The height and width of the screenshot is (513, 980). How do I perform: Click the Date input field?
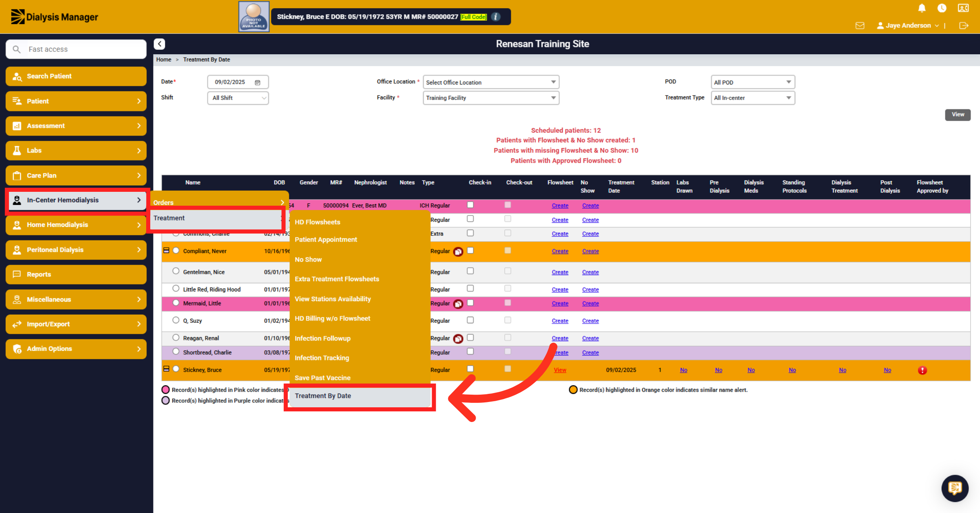pos(238,82)
